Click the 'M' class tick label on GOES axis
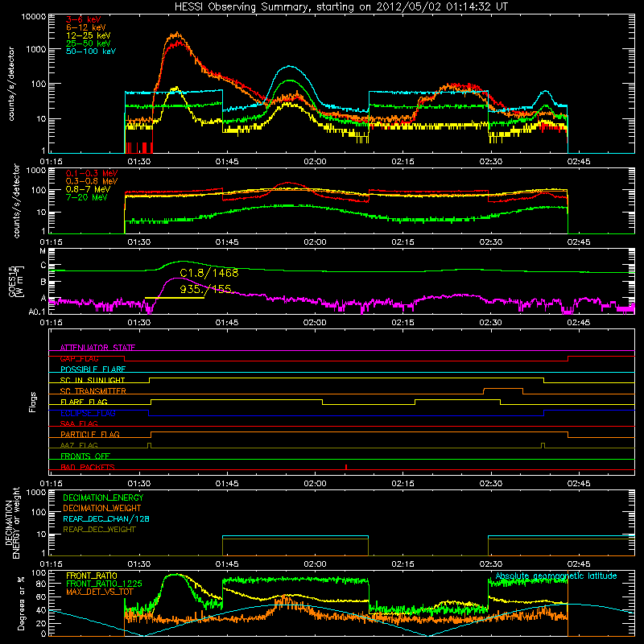Screen dimensions: 644x644 (43, 251)
